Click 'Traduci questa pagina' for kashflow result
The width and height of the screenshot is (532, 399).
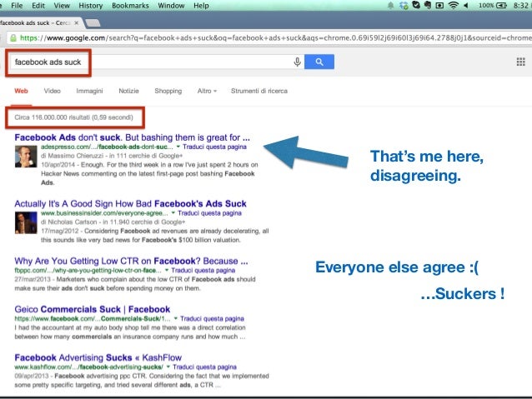pyautogui.click(x=204, y=367)
